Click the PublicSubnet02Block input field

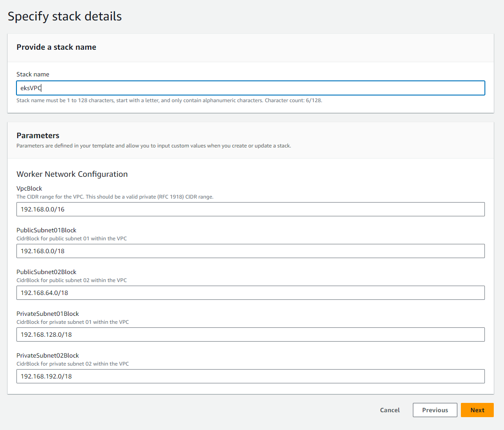[250, 293]
